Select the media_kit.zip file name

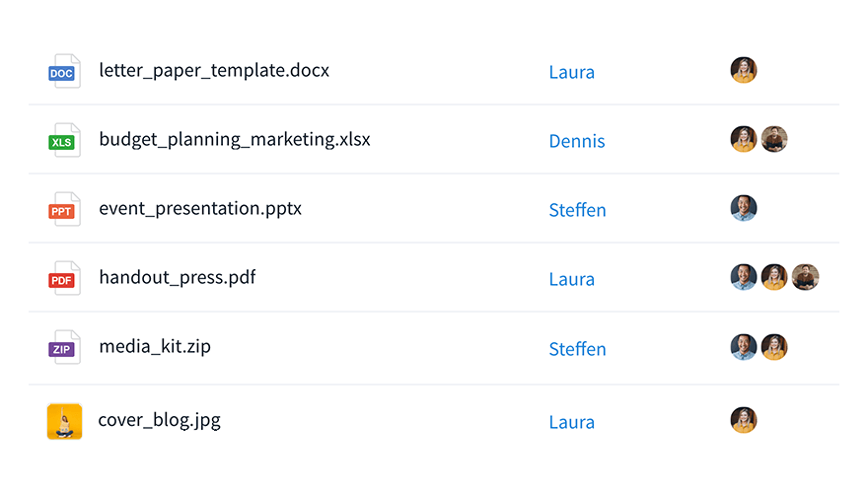(x=155, y=347)
